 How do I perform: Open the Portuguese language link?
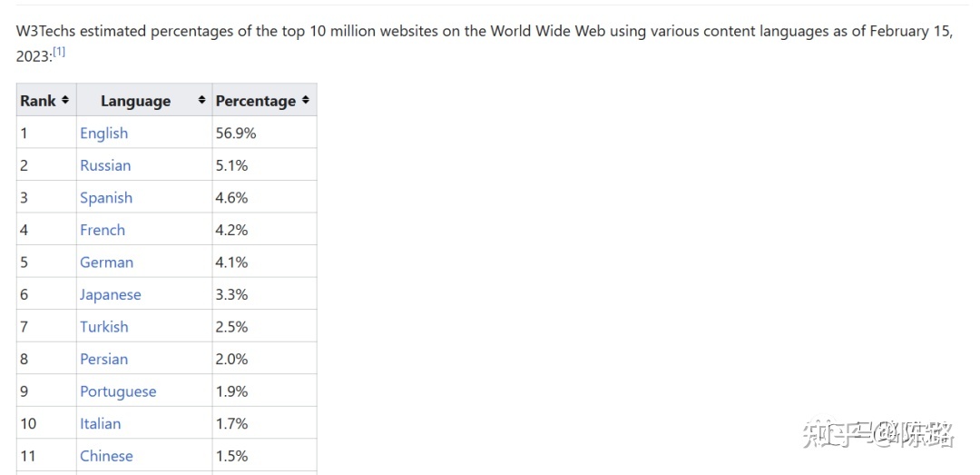tap(118, 391)
